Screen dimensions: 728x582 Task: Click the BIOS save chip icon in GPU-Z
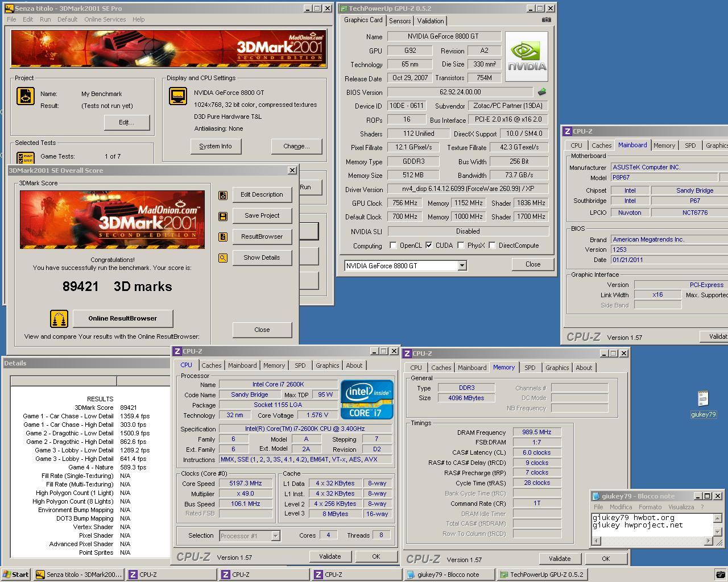click(542, 92)
